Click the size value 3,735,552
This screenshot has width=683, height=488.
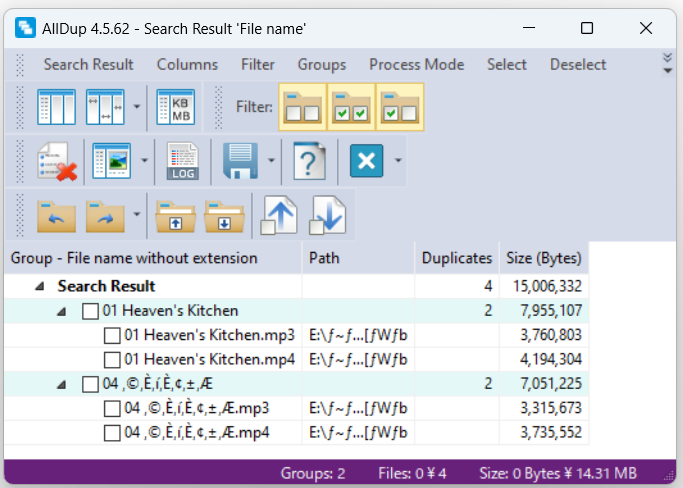(551, 433)
